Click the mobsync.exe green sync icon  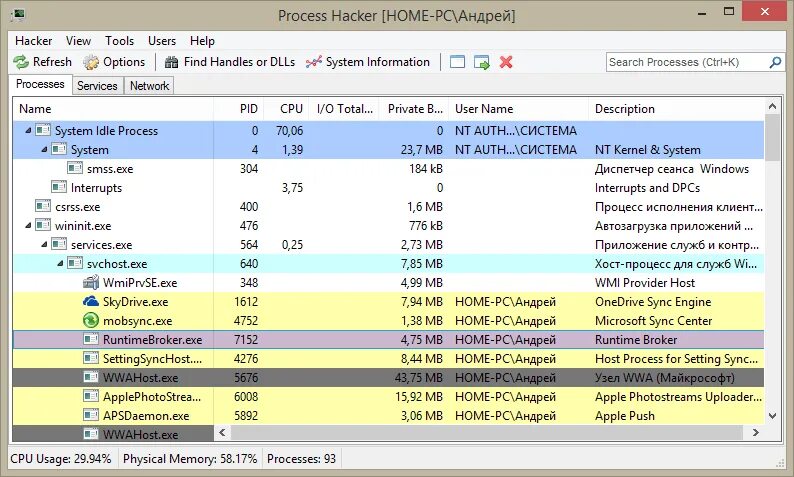(x=91, y=321)
